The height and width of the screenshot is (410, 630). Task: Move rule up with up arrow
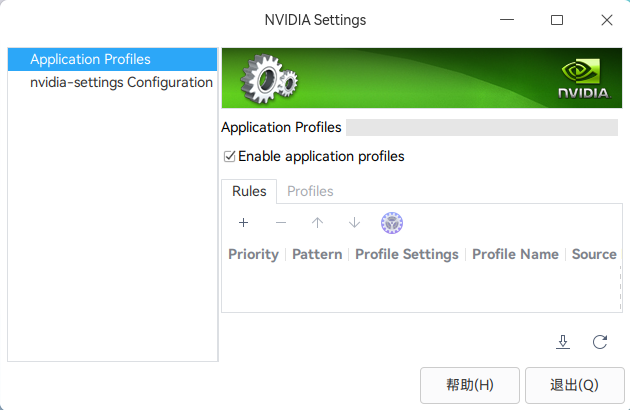(317, 223)
